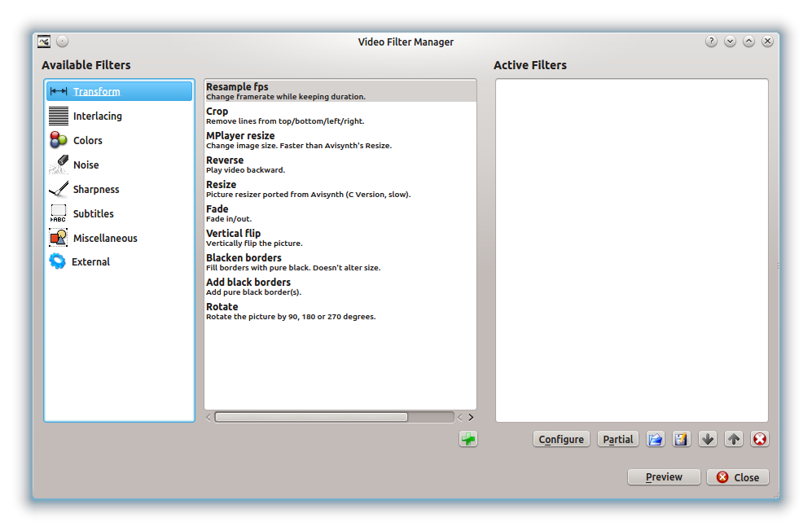Click the right scroll arrow below filter list
The height and width of the screenshot is (531, 812).
click(470, 416)
